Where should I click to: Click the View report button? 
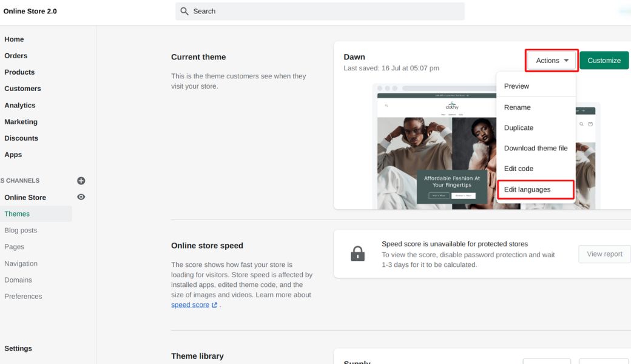[x=604, y=254]
